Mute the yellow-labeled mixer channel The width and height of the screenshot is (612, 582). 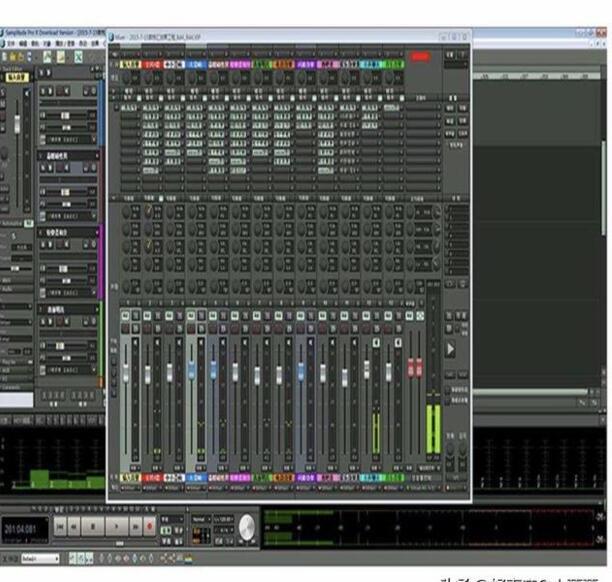pos(125,315)
